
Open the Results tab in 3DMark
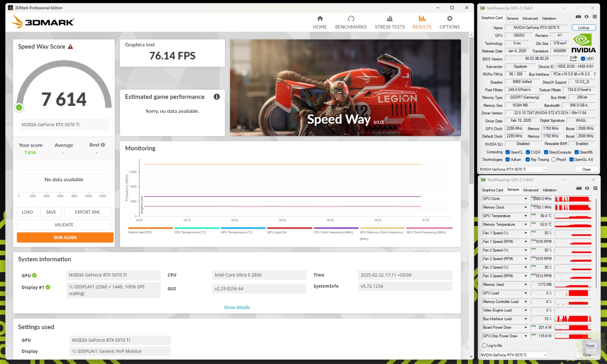[422, 23]
